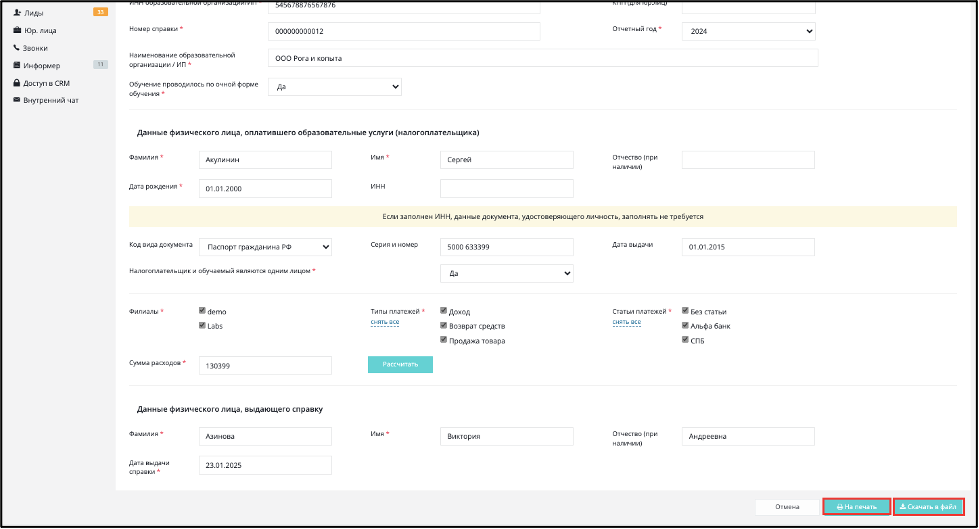Open the Отчетный год 2024 dropdown
979x529 pixels.
point(749,31)
